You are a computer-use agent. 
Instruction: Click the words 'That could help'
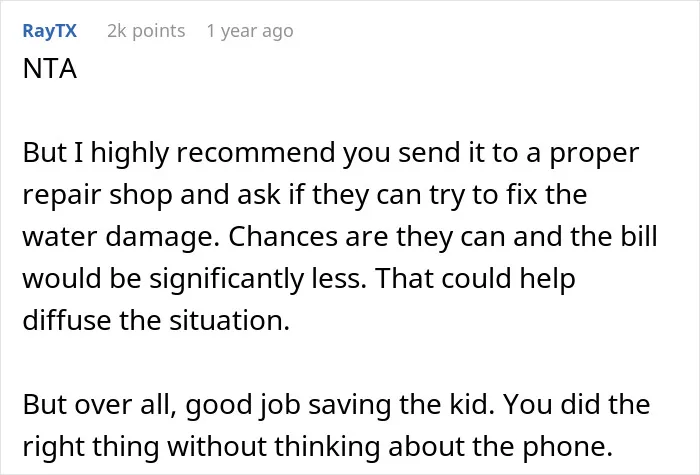pos(475,279)
